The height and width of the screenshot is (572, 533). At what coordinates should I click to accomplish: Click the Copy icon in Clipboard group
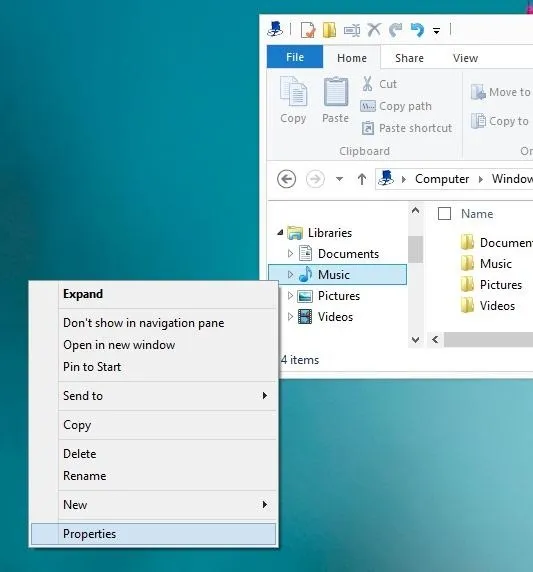pos(293,92)
